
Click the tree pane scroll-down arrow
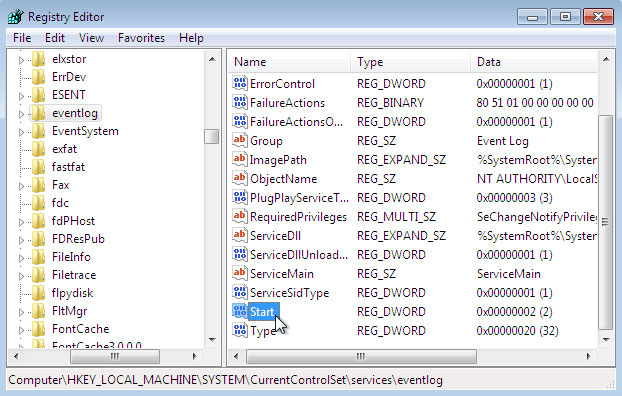(x=212, y=340)
